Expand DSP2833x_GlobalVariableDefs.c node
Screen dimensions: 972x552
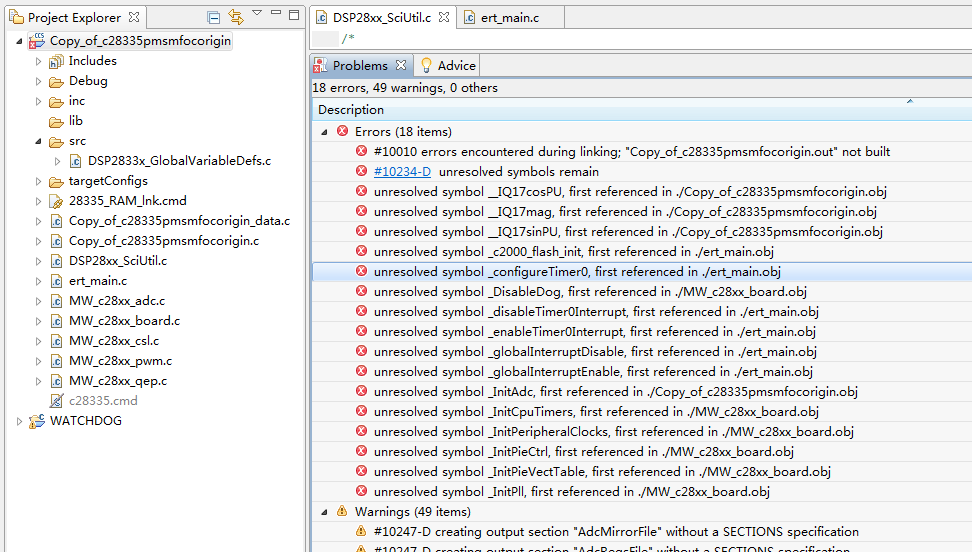(x=58, y=161)
